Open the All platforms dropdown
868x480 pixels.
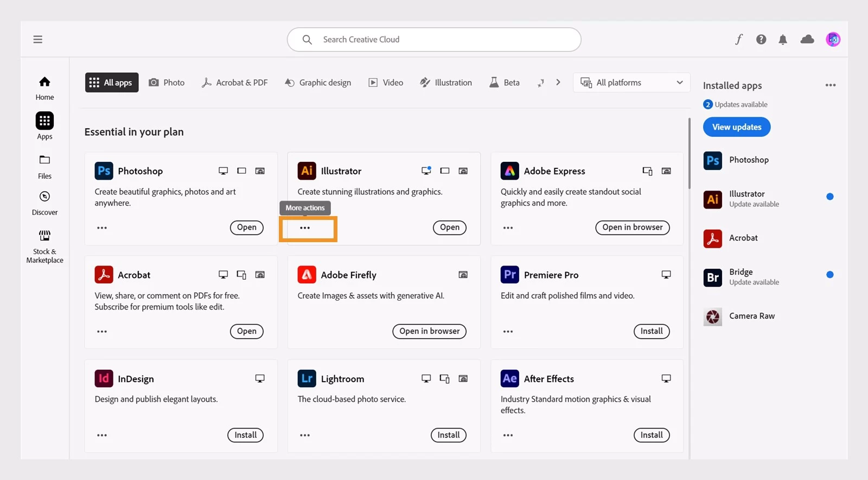click(631, 83)
